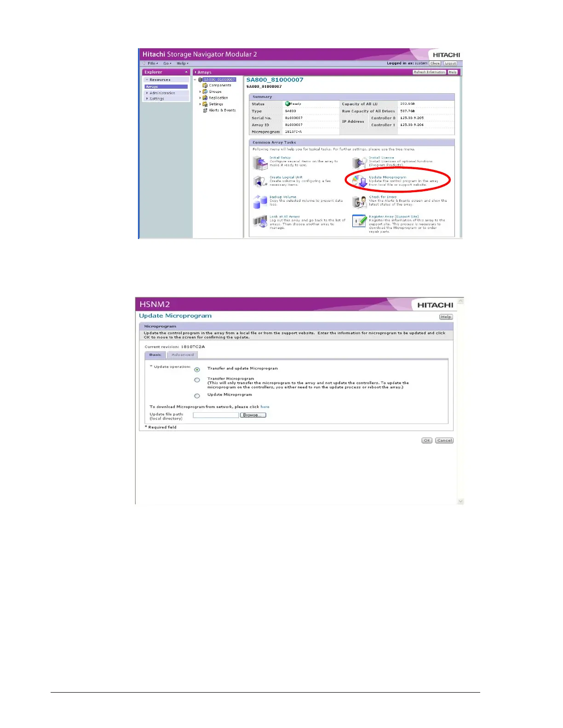Collapse the Explorer panel header arrow
This screenshot has width=563, height=728.
[186, 72]
